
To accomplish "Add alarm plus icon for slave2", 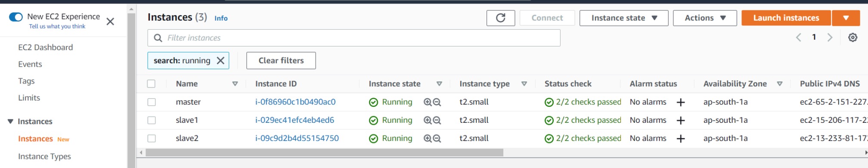I will point(681,138).
